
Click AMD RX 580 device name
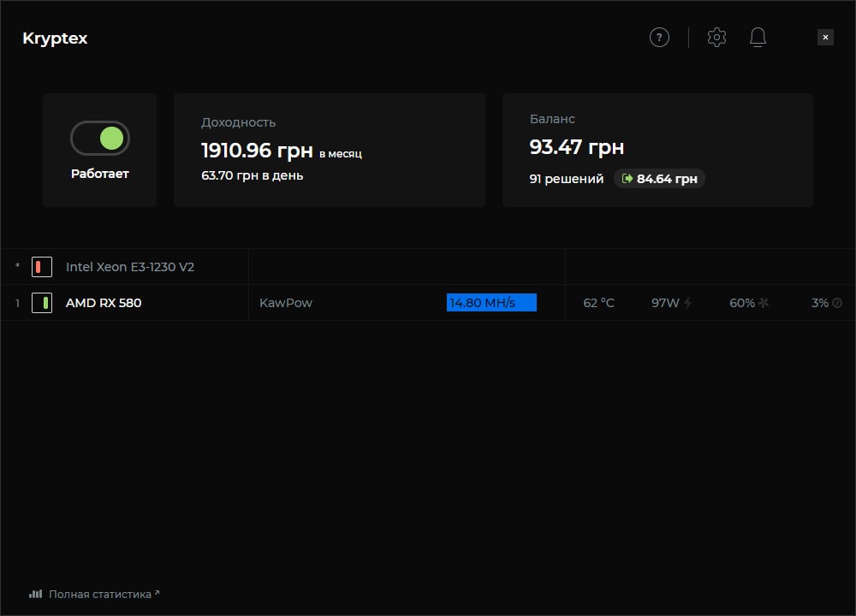(104, 303)
